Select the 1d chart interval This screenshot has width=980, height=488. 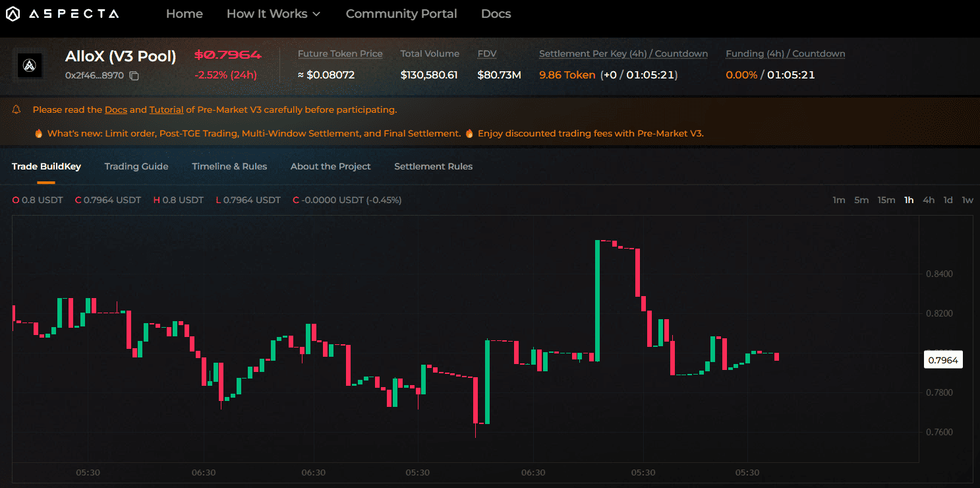click(x=948, y=200)
